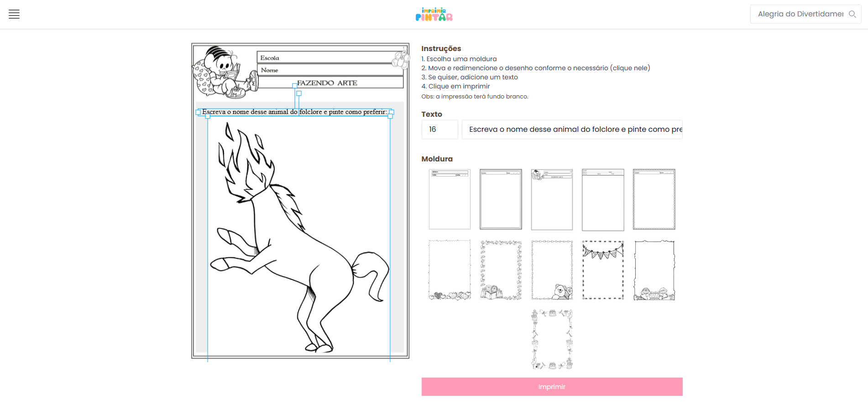Screen dimensions: 868x415
Task: Select the text line on the canvas
Action: click(294, 112)
